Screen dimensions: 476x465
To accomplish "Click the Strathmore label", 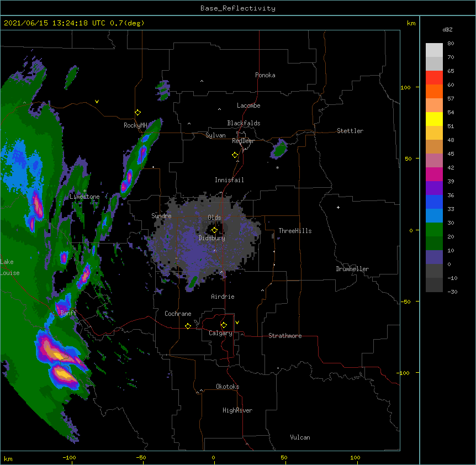I will 285,336.
